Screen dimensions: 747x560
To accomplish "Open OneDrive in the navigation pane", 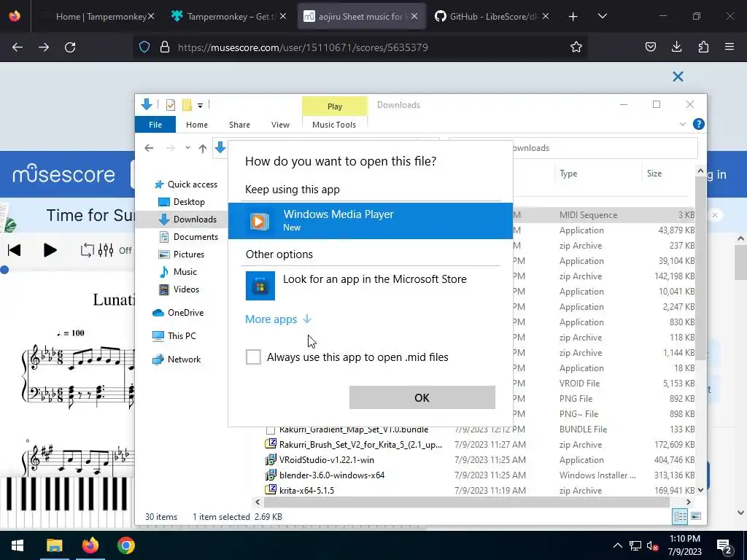I will (x=178, y=312).
